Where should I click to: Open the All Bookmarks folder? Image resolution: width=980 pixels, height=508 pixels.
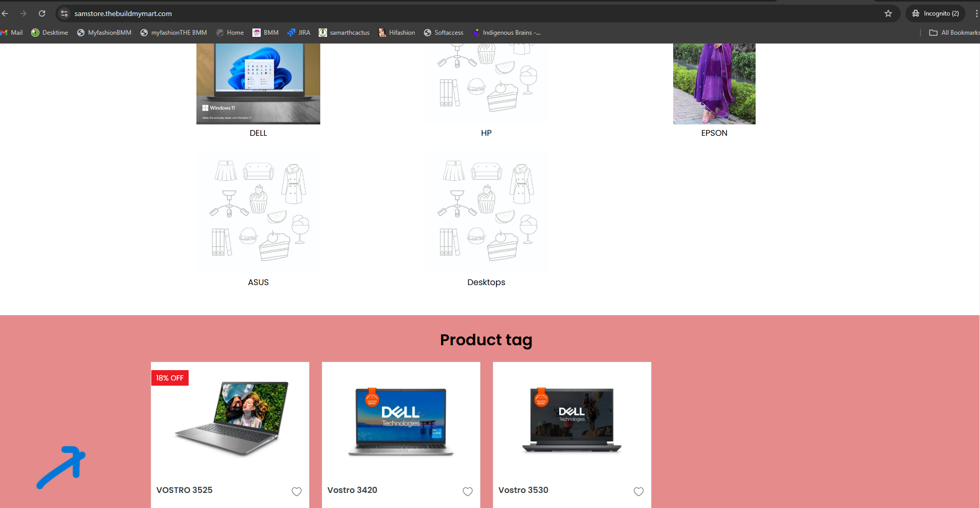(x=954, y=33)
